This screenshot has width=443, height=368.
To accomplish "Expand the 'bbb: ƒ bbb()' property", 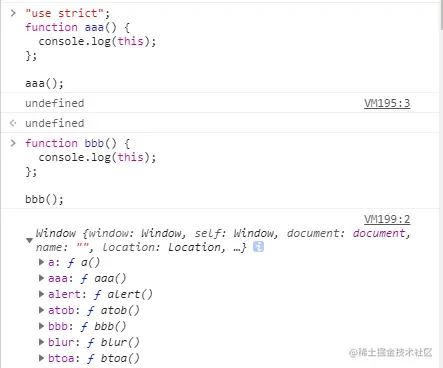I will tap(41, 326).
